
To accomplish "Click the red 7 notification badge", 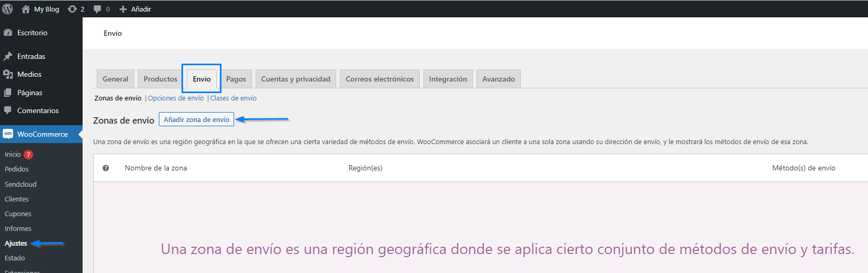I will click(28, 154).
